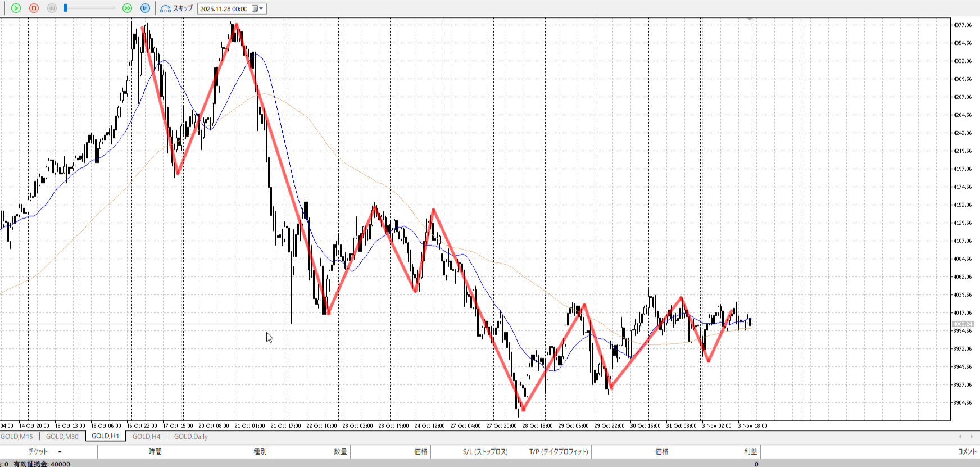Click the 時間 column header
This screenshot has width=980, height=467.
tap(155, 452)
